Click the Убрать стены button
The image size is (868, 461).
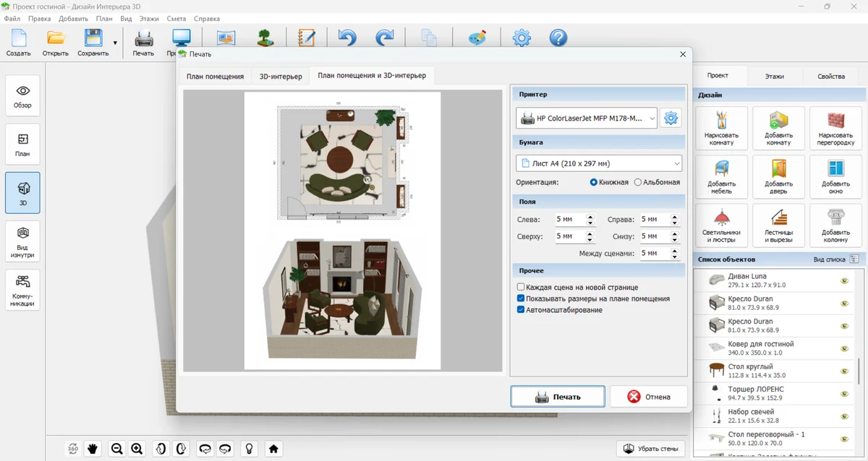click(650, 449)
